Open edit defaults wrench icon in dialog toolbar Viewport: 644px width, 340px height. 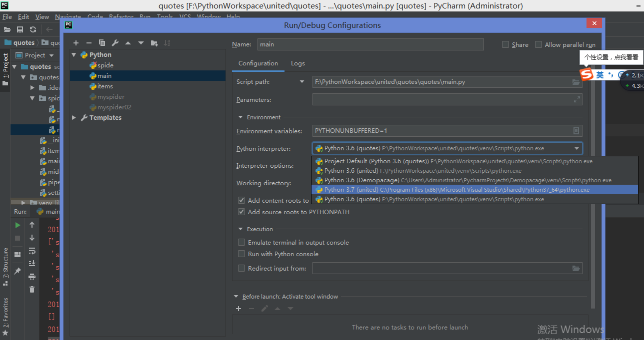115,43
